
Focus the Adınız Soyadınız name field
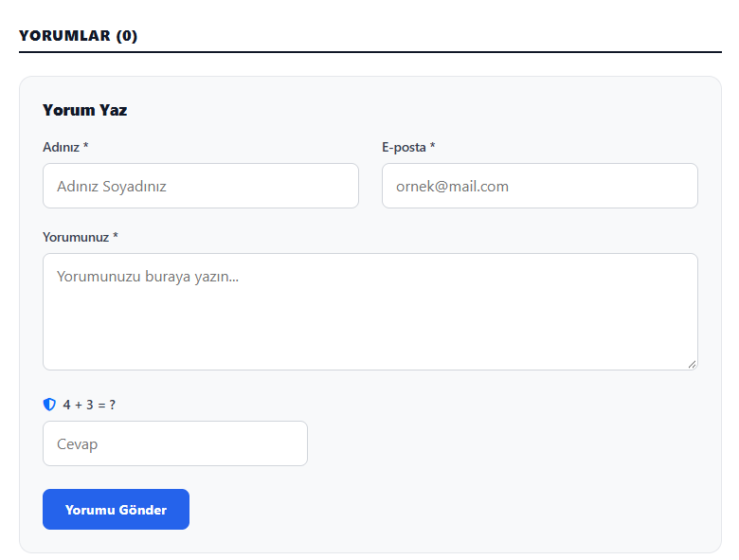click(201, 186)
